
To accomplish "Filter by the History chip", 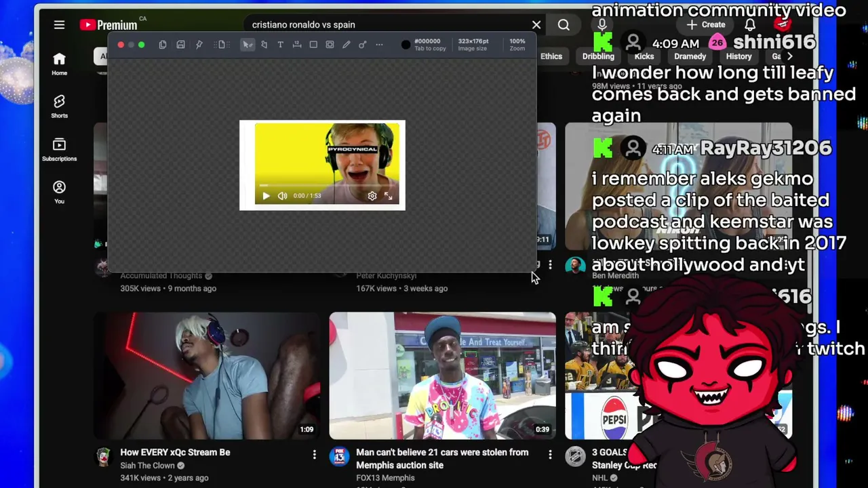I will click(738, 56).
